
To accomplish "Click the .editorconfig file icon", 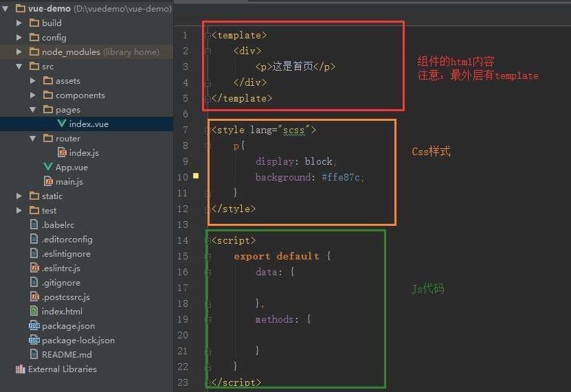I will (x=34, y=239).
